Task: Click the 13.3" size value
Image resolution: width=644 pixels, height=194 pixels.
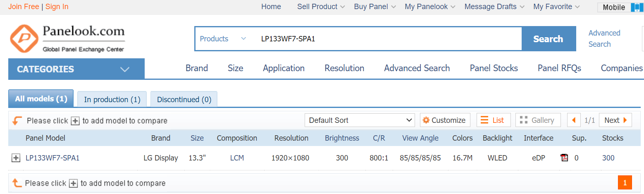Action: pos(197,158)
